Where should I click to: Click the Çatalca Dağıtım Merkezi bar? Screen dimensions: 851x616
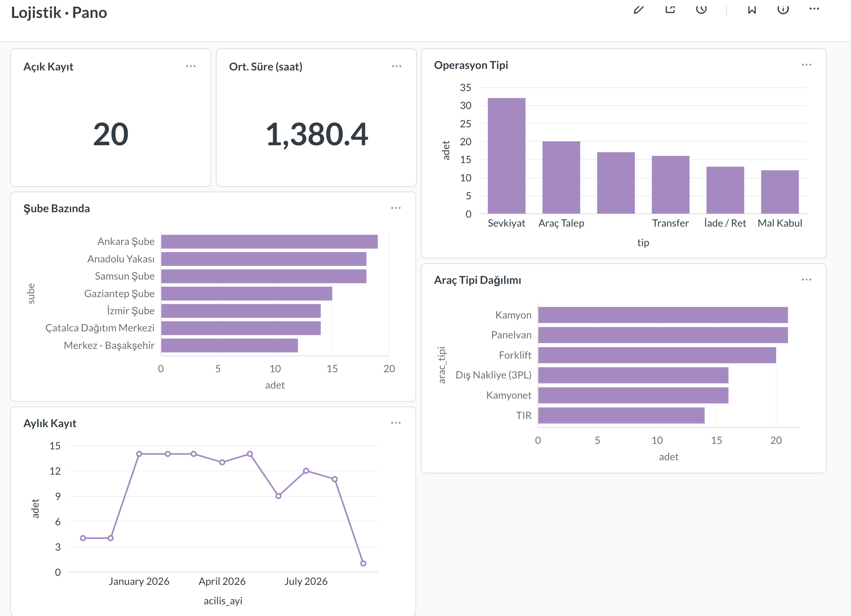[x=241, y=328]
